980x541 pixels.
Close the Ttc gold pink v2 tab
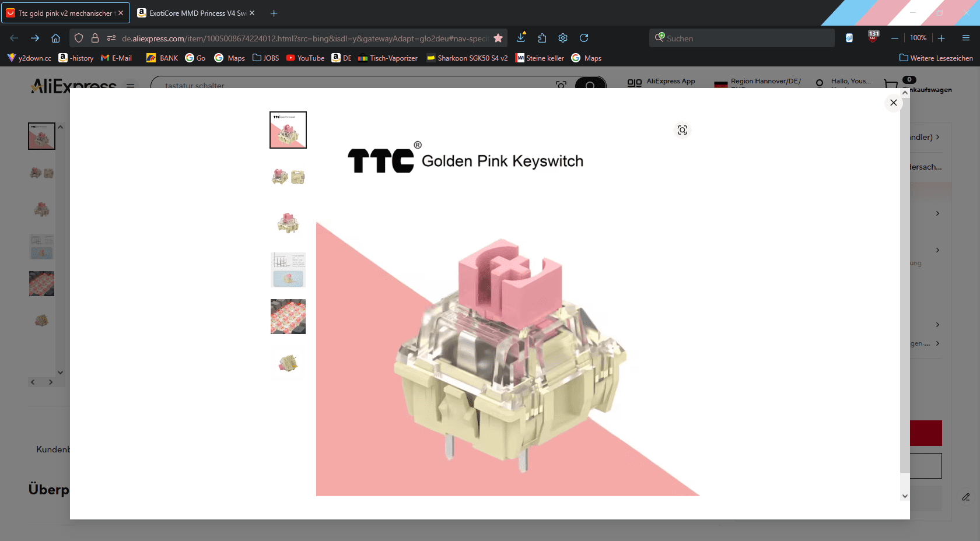121,13
